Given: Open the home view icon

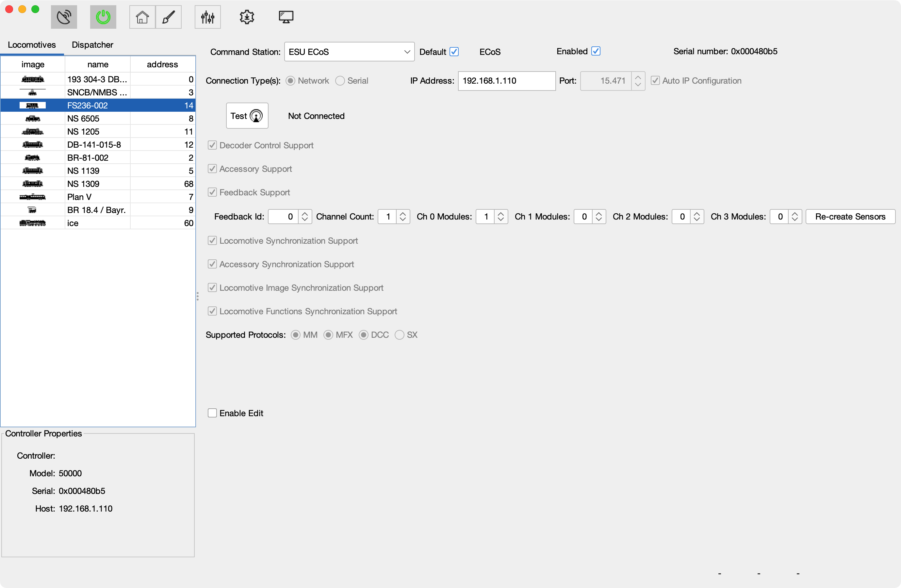Looking at the screenshot, I should [x=142, y=17].
